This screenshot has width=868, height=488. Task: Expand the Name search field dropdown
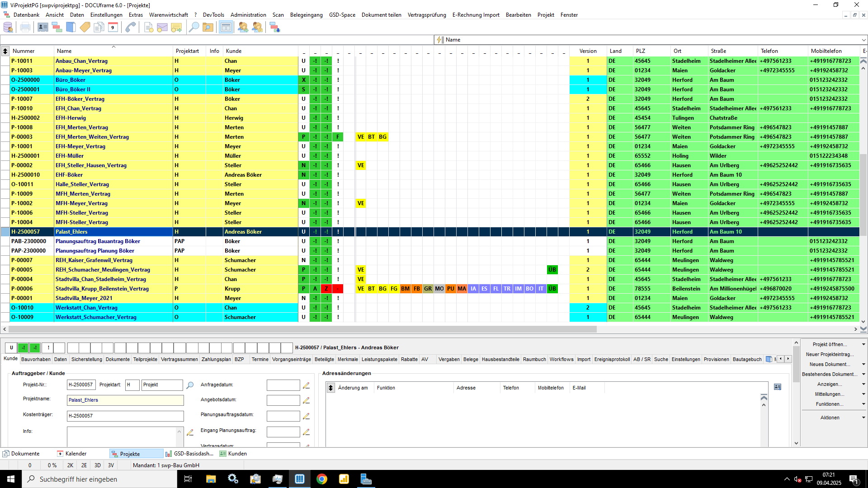(x=863, y=40)
